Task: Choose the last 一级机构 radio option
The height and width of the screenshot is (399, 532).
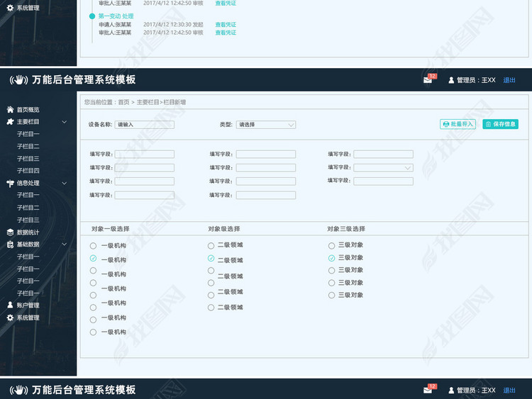Action: 93,332
